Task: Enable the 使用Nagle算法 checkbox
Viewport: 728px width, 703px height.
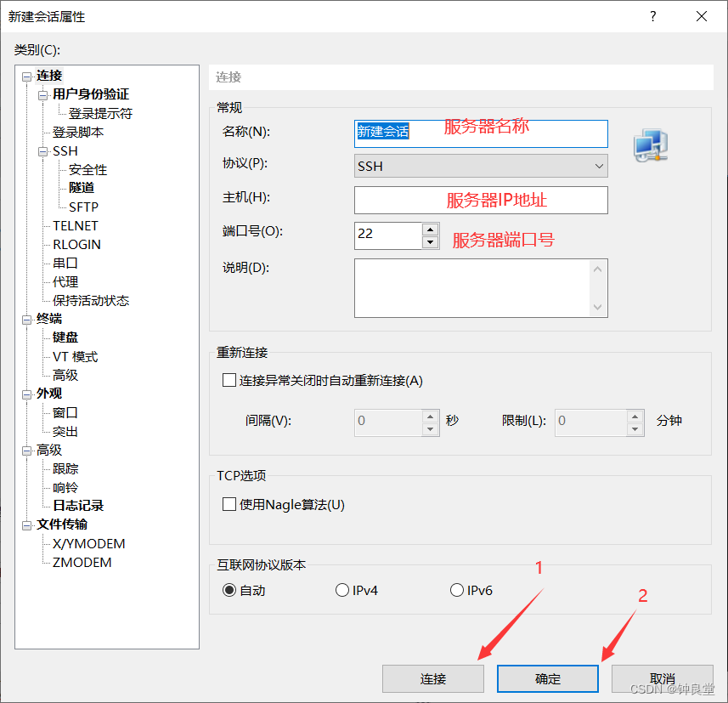Action: pos(229,503)
